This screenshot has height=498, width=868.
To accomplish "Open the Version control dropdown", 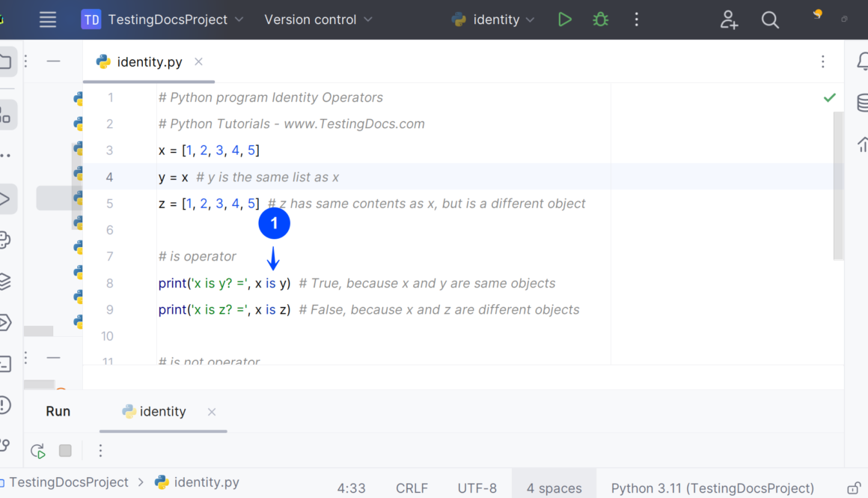I will 318,20.
